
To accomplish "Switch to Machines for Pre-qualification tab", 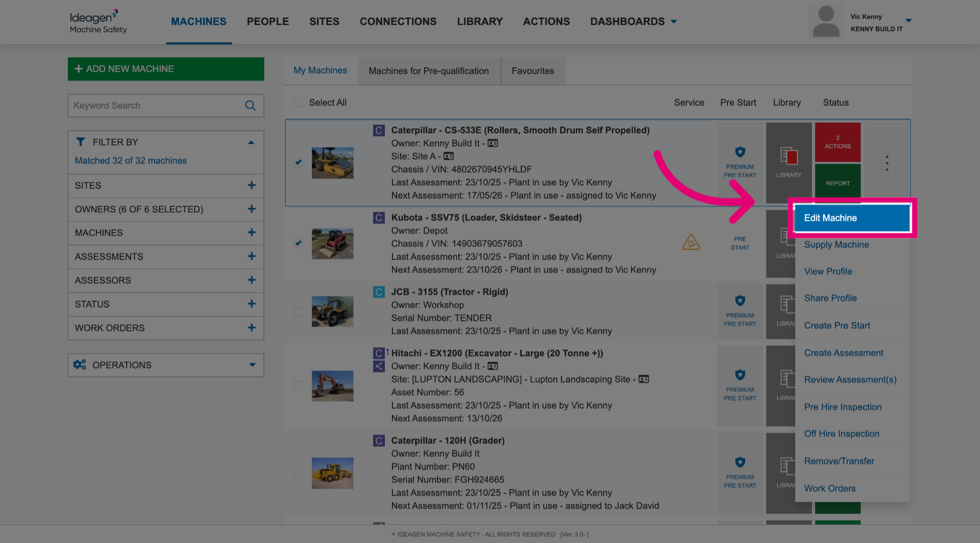I will tap(429, 71).
